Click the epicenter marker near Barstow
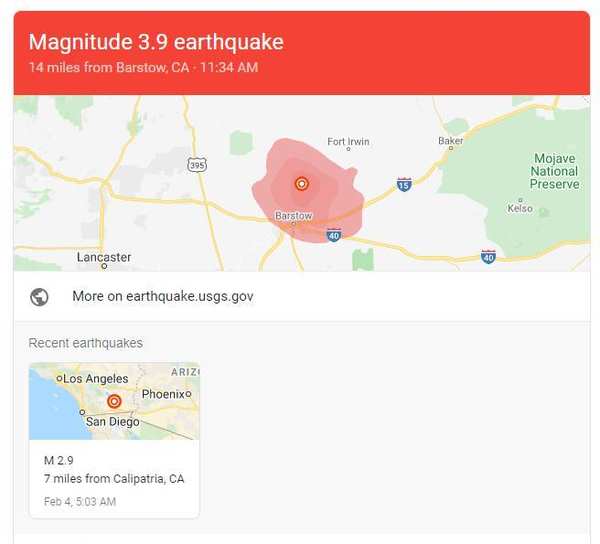Viewport: 600px width, 544px height. tap(302, 184)
